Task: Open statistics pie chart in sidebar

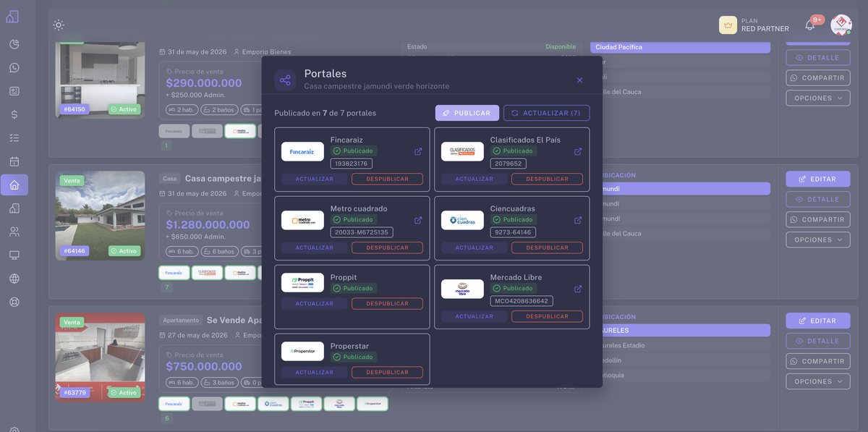Action: [x=14, y=44]
